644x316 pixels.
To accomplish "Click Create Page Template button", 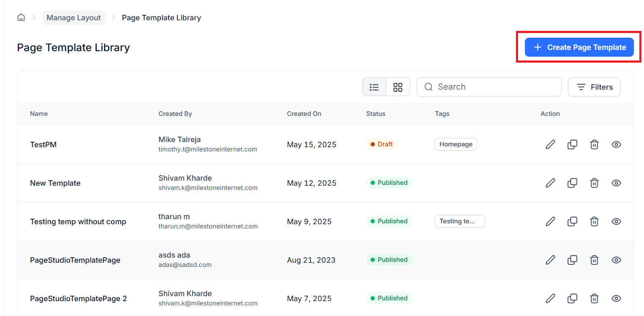I will pos(579,47).
